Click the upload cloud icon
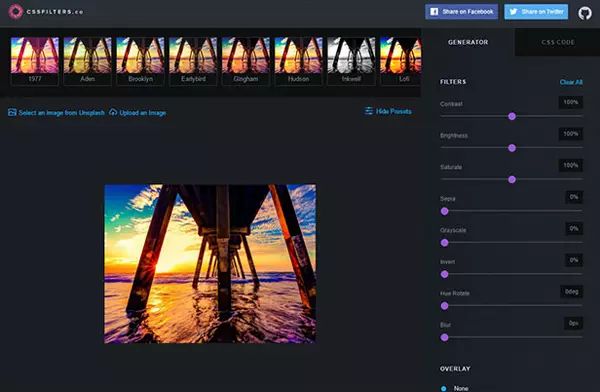600x392 pixels. tap(113, 112)
